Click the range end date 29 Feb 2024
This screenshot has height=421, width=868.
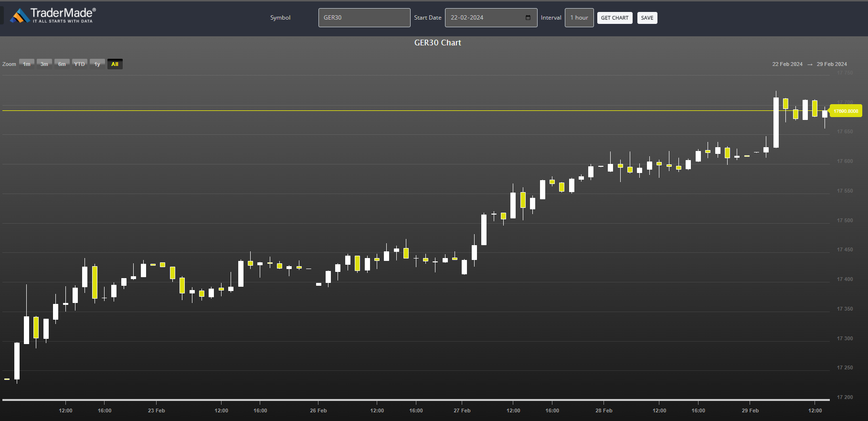(832, 64)
